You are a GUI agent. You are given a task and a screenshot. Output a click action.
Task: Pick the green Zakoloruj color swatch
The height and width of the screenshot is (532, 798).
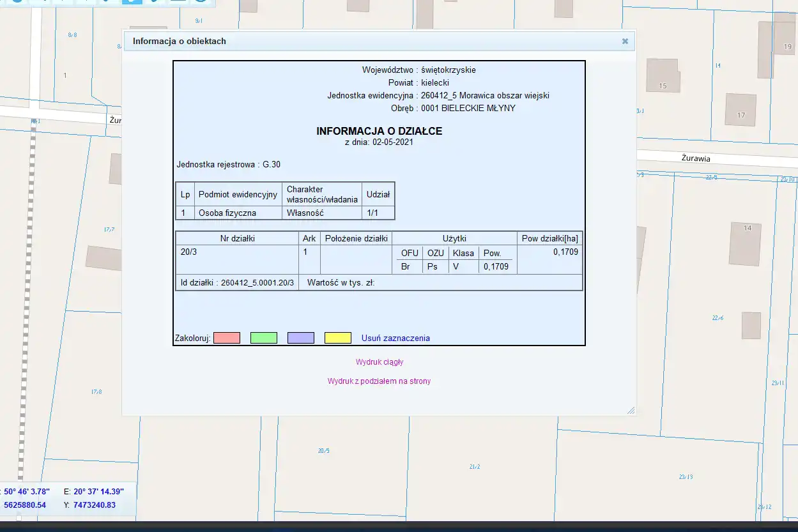264,338
